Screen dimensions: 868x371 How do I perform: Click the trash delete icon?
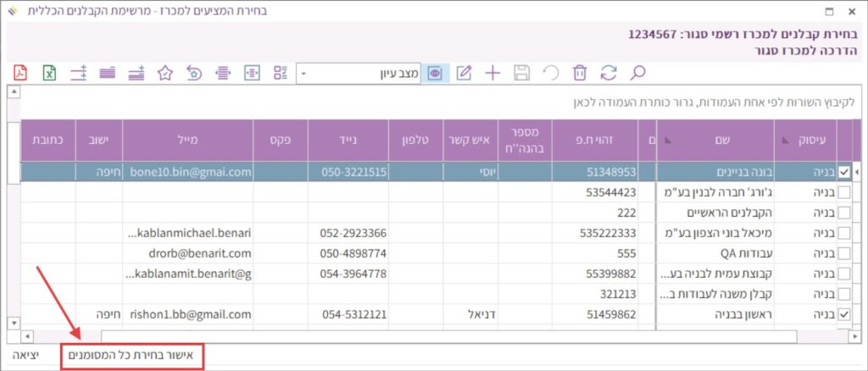pyautogui.click(x=580, y=73)
